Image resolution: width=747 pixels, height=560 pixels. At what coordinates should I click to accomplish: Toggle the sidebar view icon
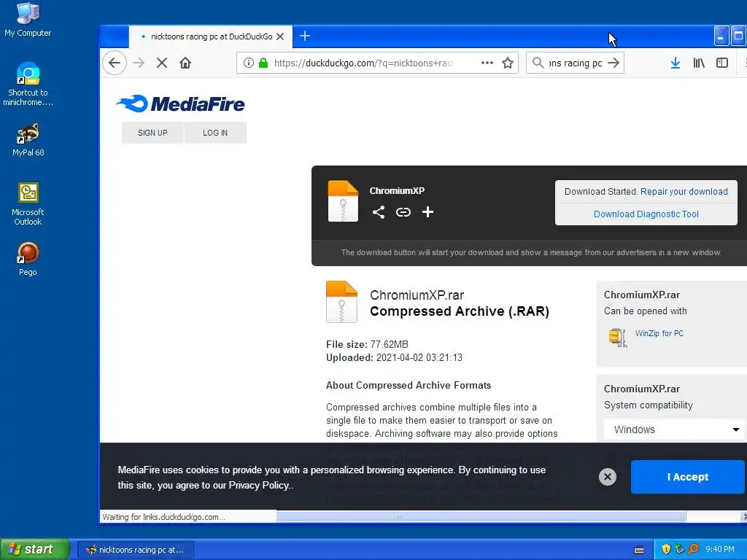(x=722, y=63)
